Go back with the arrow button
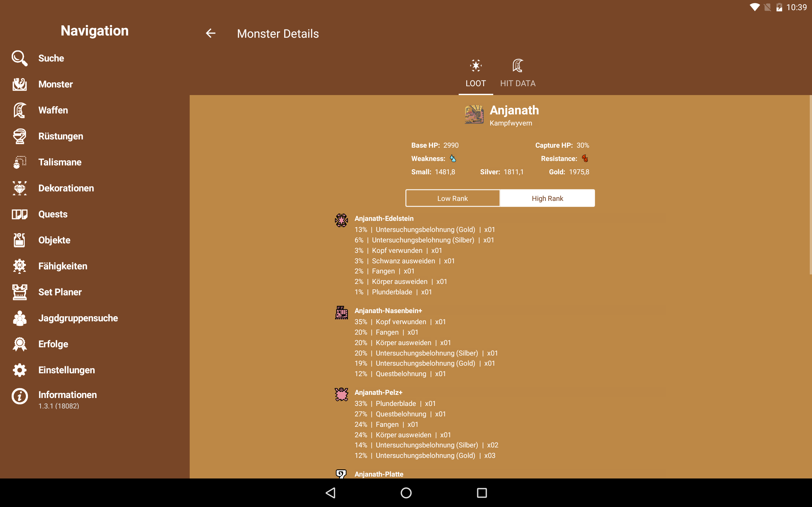The height and width of the screenshot is (507, 812). [x=210, y=33]
